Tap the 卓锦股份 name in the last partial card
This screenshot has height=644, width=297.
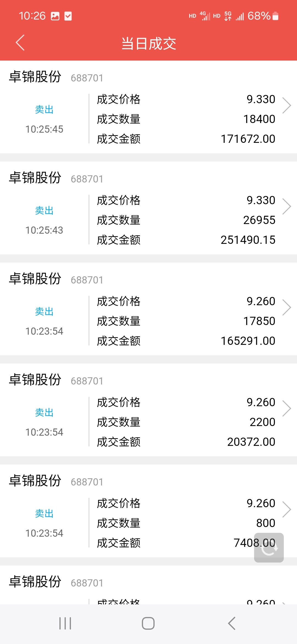click(35, 582)
